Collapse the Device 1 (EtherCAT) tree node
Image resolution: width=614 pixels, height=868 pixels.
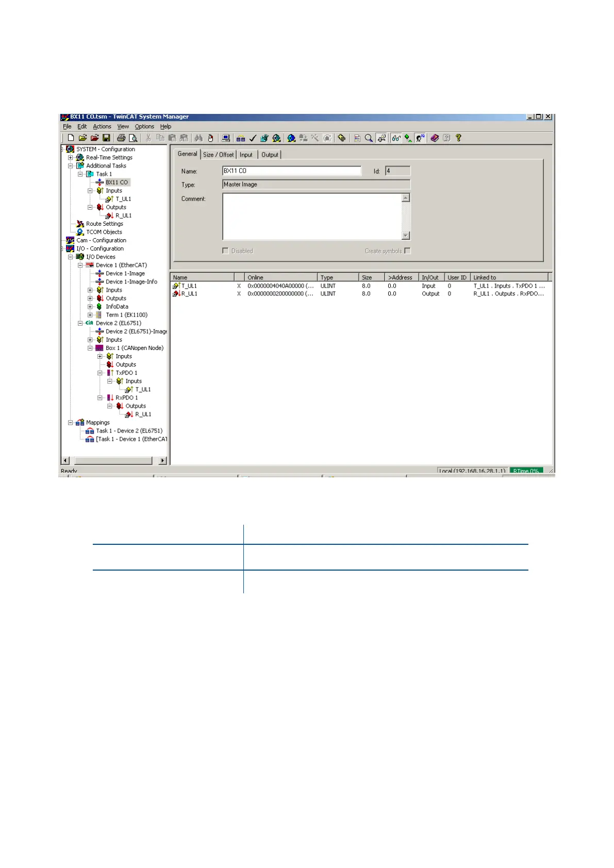pyautogui.click(x=80, y=265)
